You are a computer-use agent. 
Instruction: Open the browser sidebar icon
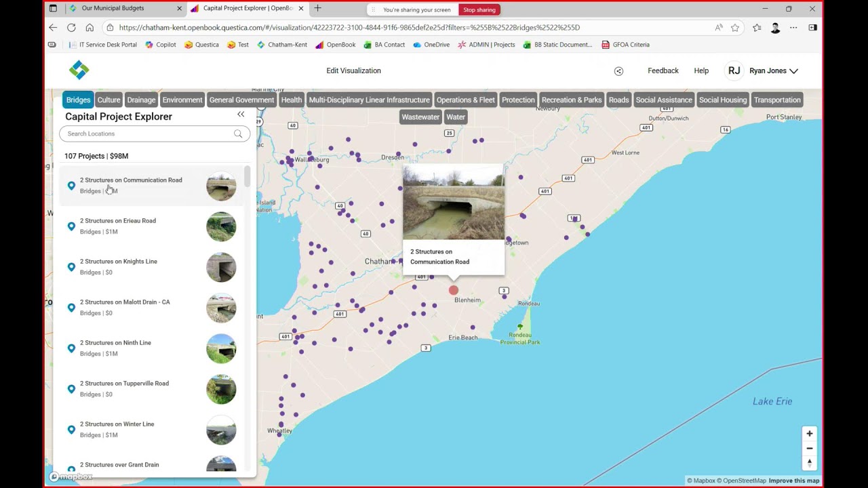(812, 28)
